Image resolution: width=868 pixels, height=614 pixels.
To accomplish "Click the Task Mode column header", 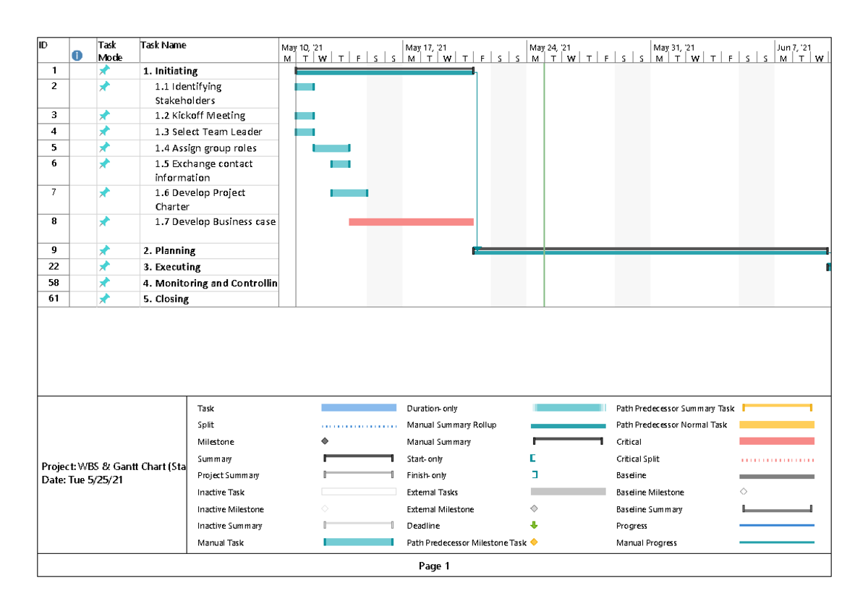I will (110, 50).
